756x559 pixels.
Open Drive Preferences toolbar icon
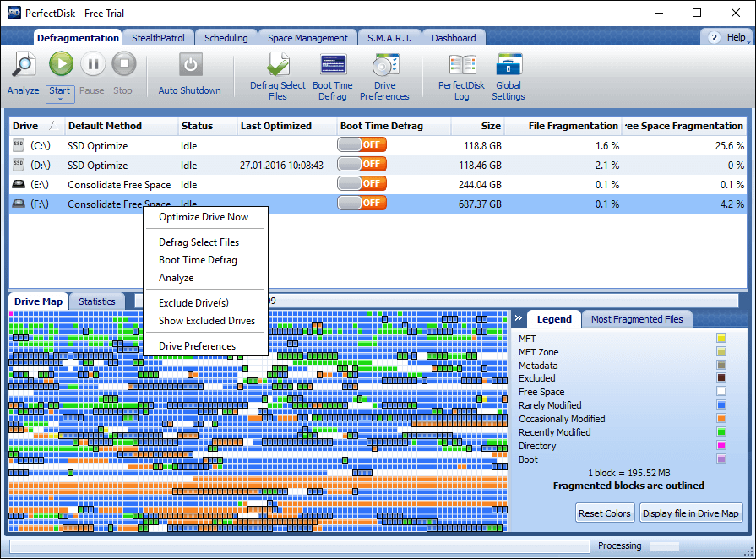(384, 64)
